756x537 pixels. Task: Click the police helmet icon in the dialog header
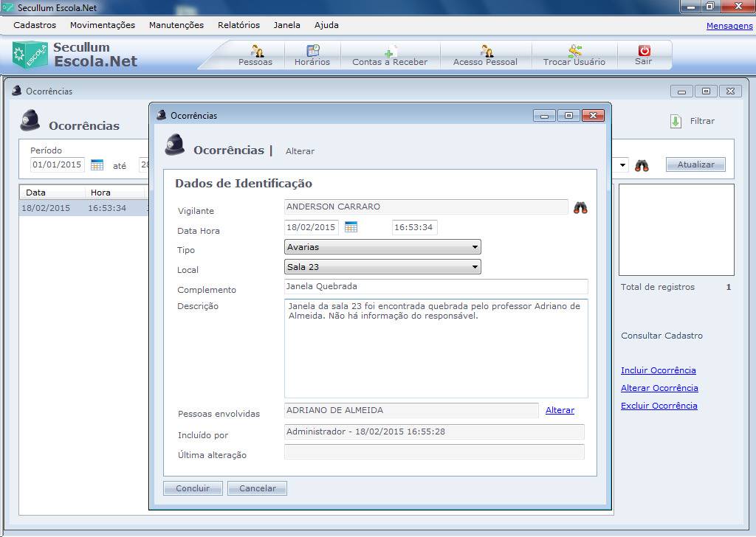click(174, 145)
